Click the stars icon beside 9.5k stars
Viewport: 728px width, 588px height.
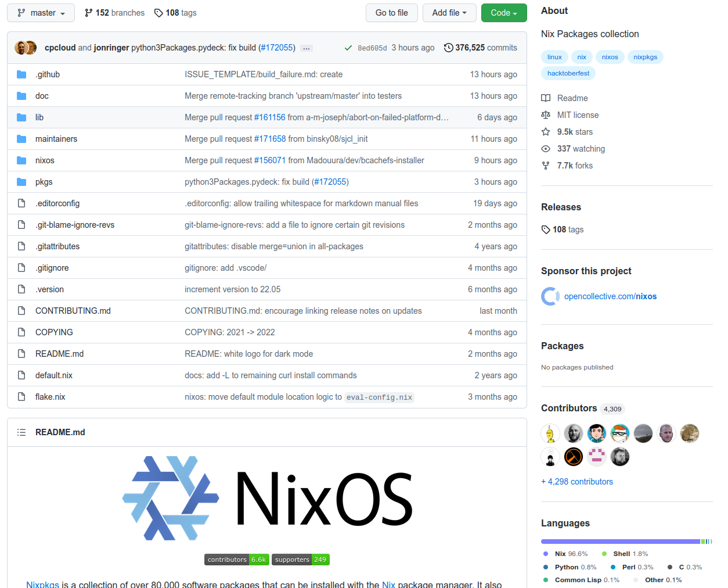pos(546,132)
